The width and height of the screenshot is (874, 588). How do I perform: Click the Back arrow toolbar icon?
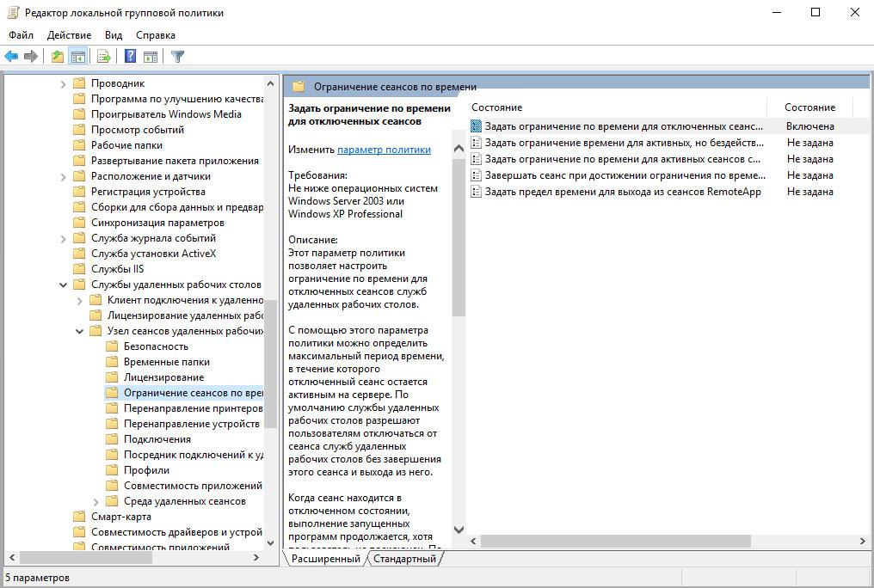pos(11,56)
